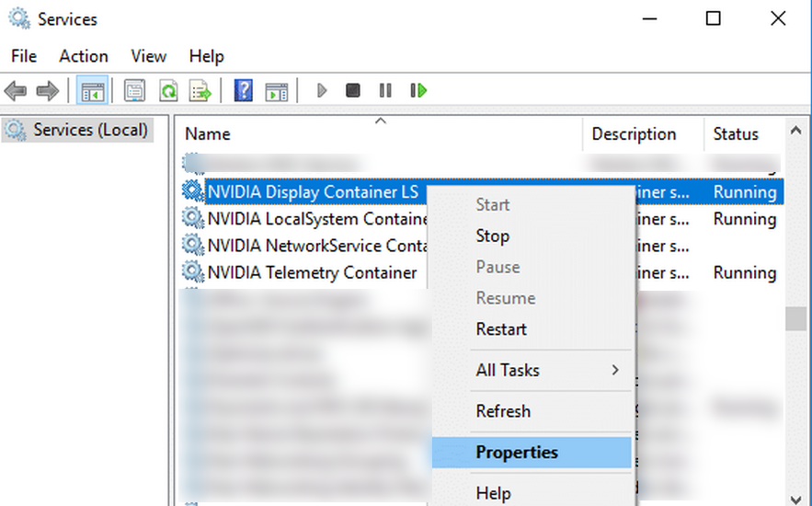The height and width of the screenshot is (506, 812).
Task: Minimize the Services window
Action: point(649,19)
